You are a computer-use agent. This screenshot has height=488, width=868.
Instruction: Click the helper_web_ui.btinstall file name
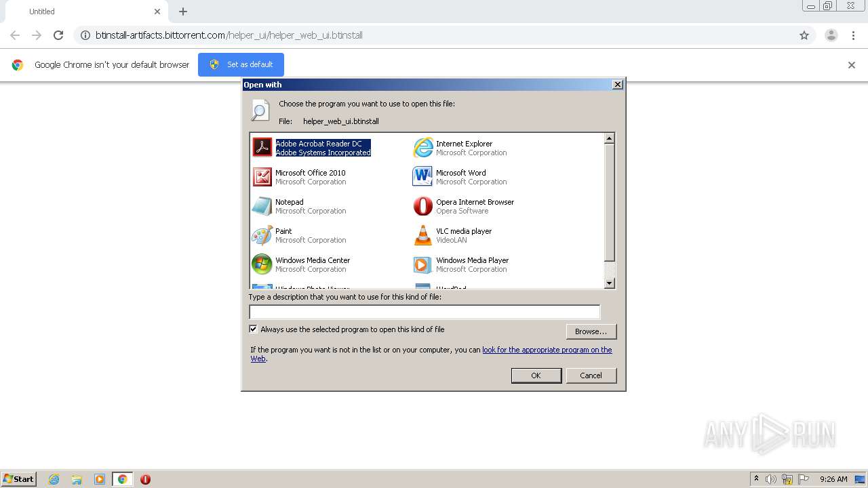341,121
